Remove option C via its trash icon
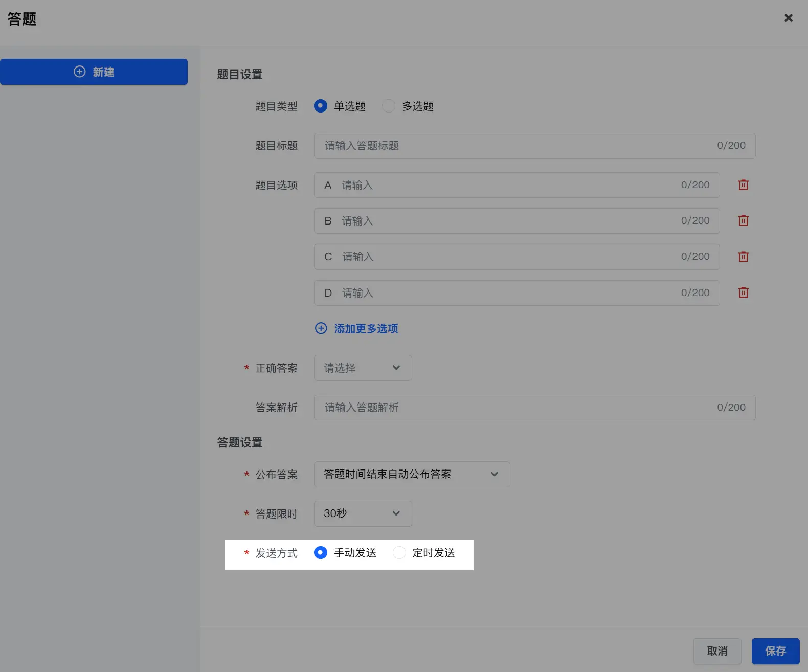 (743, 257)
